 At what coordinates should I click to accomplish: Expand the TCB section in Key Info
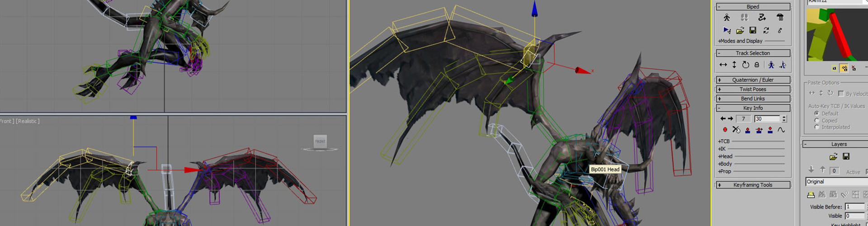coord(724,141)
